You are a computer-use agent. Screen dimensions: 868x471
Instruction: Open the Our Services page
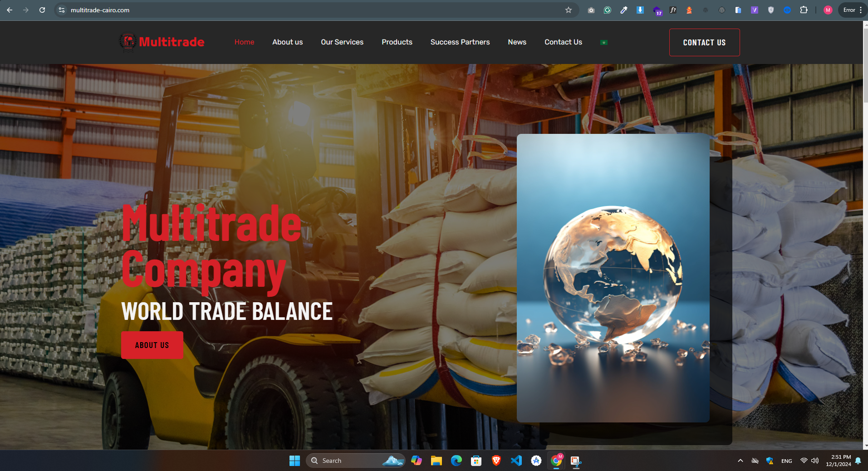(342, 42)
